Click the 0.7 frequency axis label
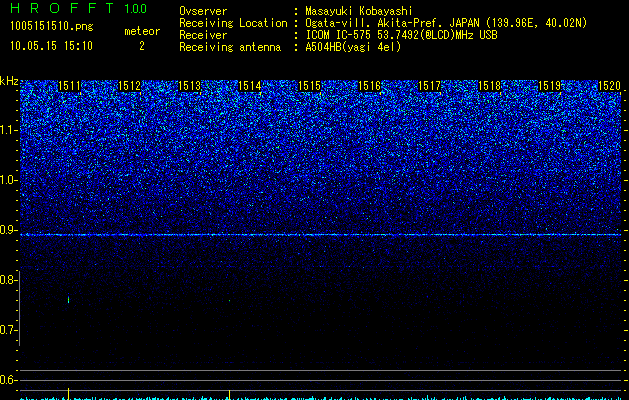Viewport: 629px width, 400px height. [8, 330]
